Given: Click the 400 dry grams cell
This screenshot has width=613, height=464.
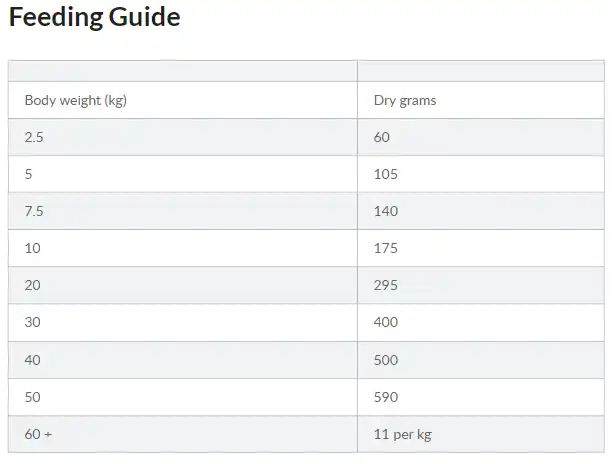Looking at the screenshot, I should pyautogui.click(x=386, y=322).
